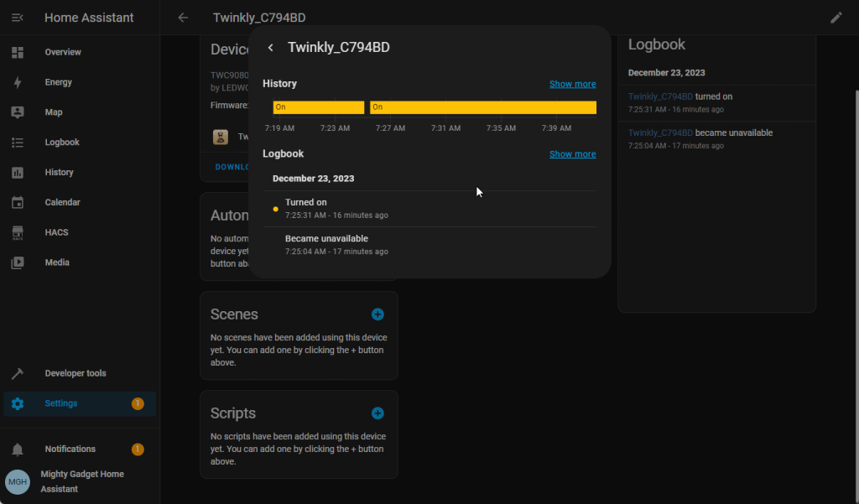Click the second yellow On history bar
Viewport: 859px width, 504px height.
(482, 107)
